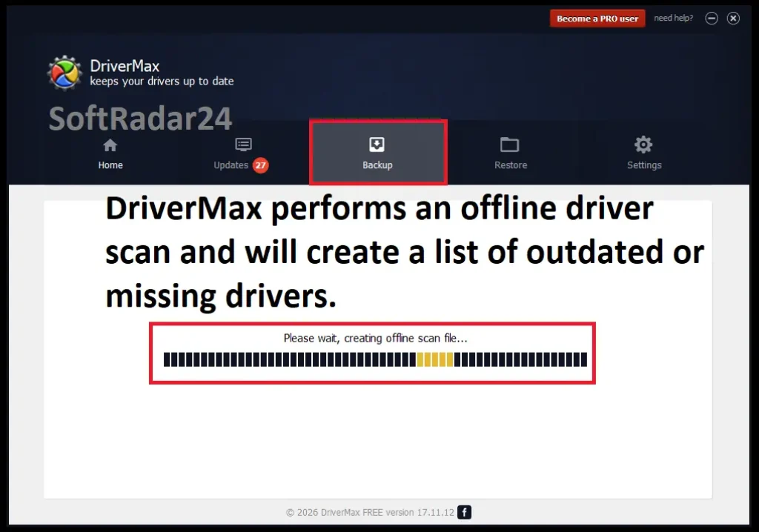Go to the Restore tab label
The height and width of the screenshot is (532, 759).
(x=511, y=165)
